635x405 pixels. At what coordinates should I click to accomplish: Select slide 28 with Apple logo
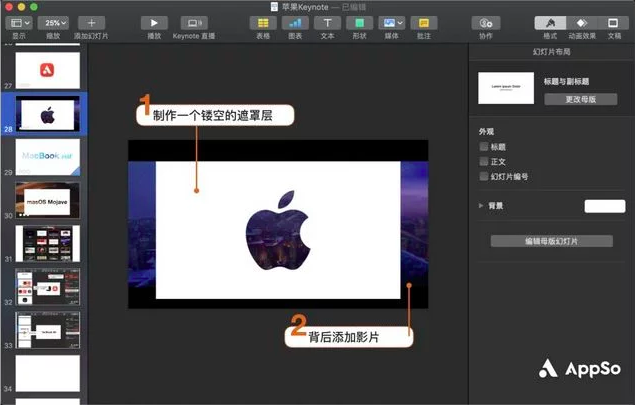(x=48, y=114)
